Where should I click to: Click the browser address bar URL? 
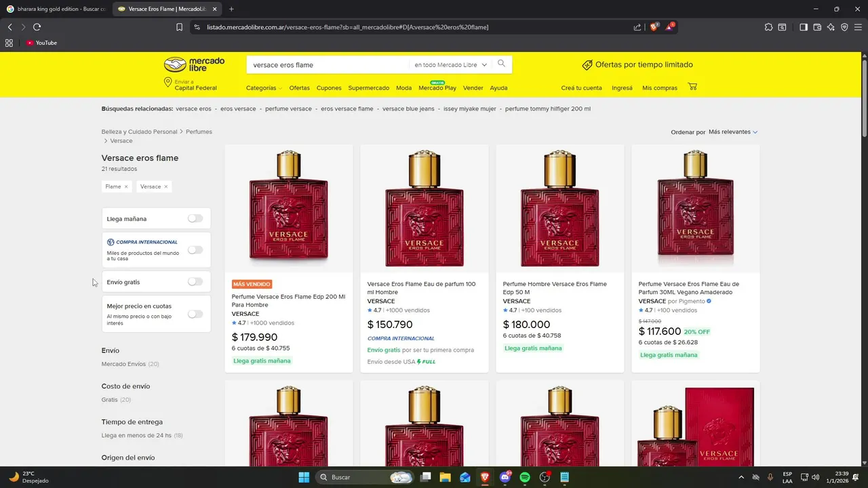coord(347,27)
